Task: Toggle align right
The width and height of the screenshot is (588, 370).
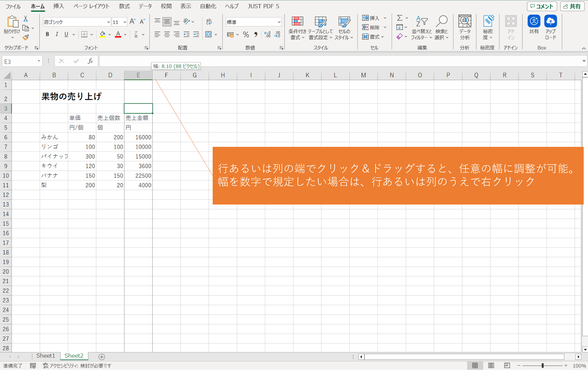Action: coord(176,35)
